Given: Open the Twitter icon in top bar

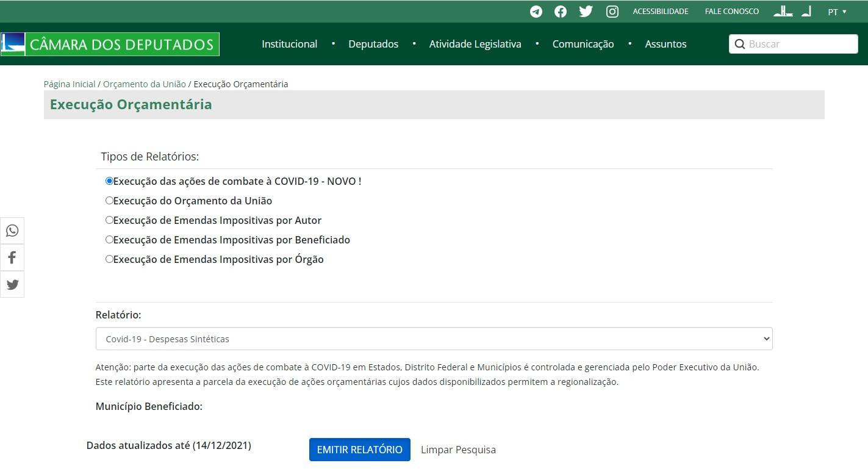Looking at the screenshot, I should point(586,12).
